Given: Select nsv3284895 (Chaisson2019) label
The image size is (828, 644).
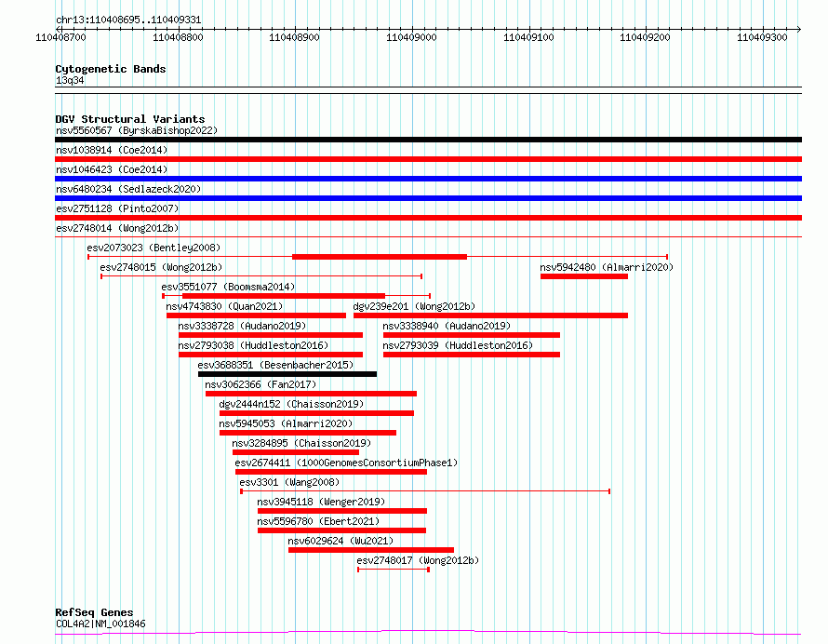Looking at the screenshot, I should [x=302, y=443].
